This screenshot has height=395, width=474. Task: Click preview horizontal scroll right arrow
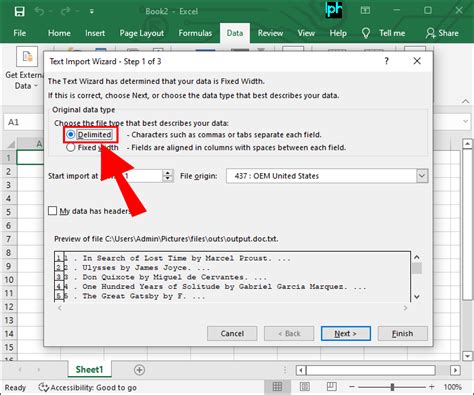click(x=405, y=308)
